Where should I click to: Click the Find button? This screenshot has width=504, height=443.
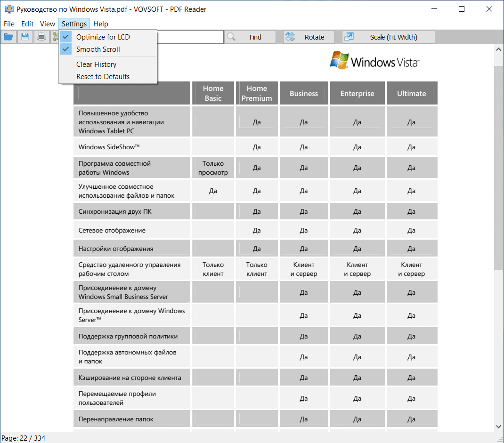tap(250, 37)
